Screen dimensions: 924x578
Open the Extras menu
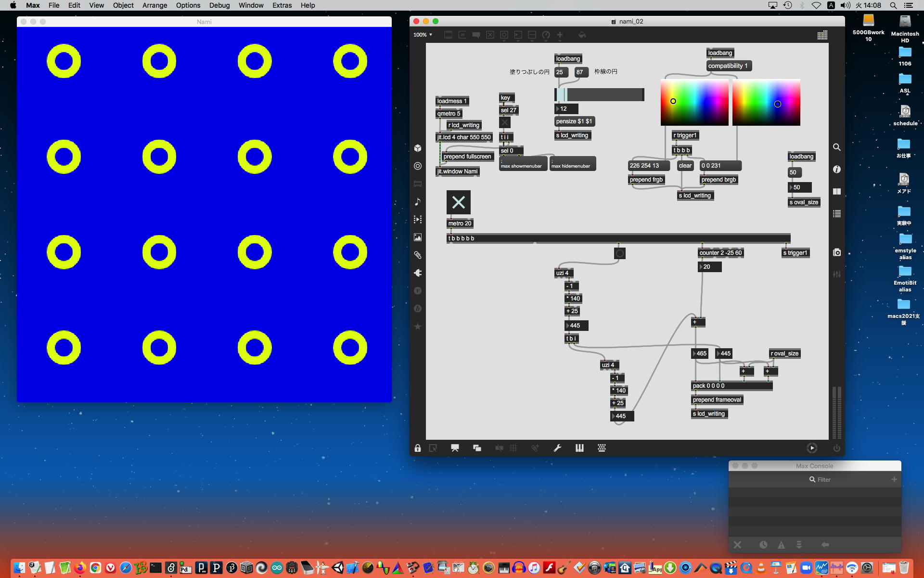(282, 5)
